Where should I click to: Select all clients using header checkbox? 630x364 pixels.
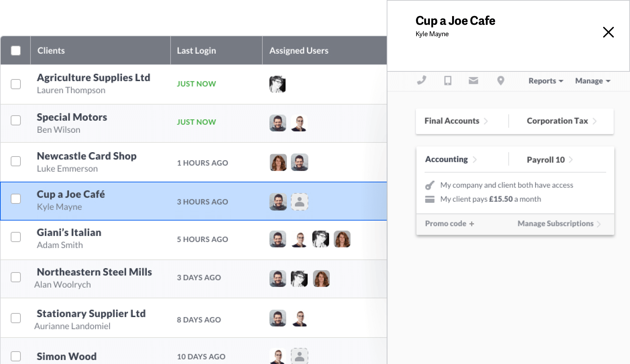tap(15, 50)
